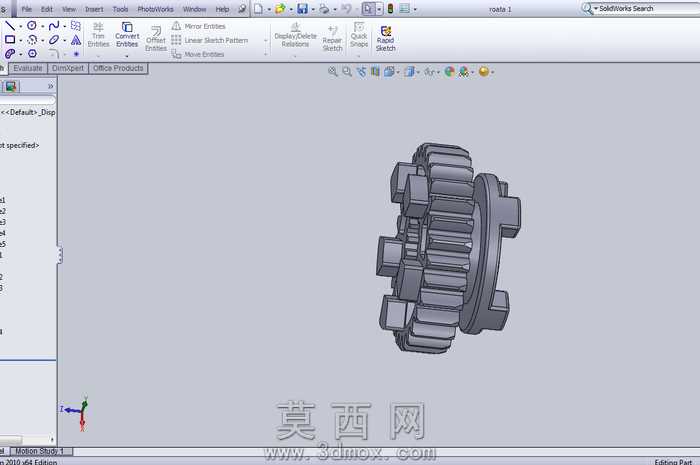This screenshot has height=465, width=700.
Task: Select the Sketch Fillet tool
Action: [54, 54]
